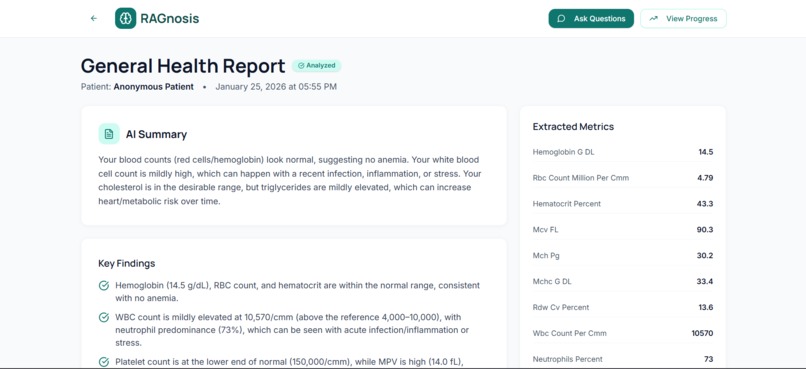Click the AI Summary paragraph text

(290, 180)
